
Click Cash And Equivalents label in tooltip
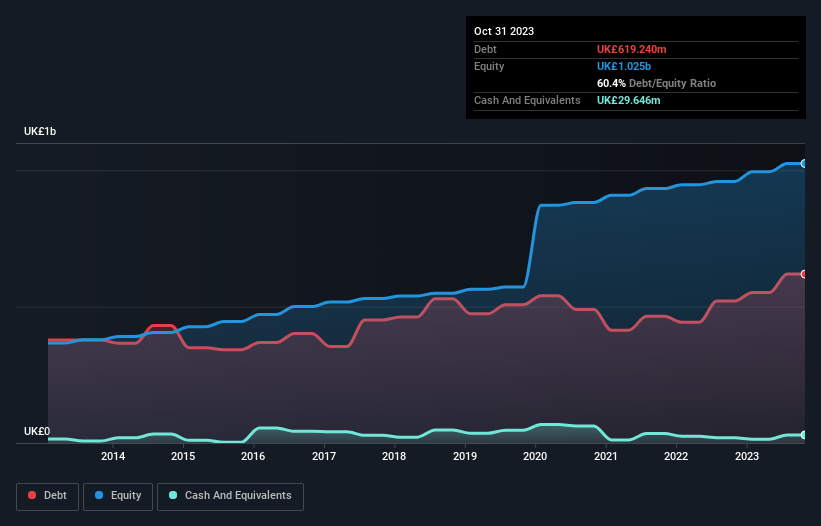(x=527, y=100)
